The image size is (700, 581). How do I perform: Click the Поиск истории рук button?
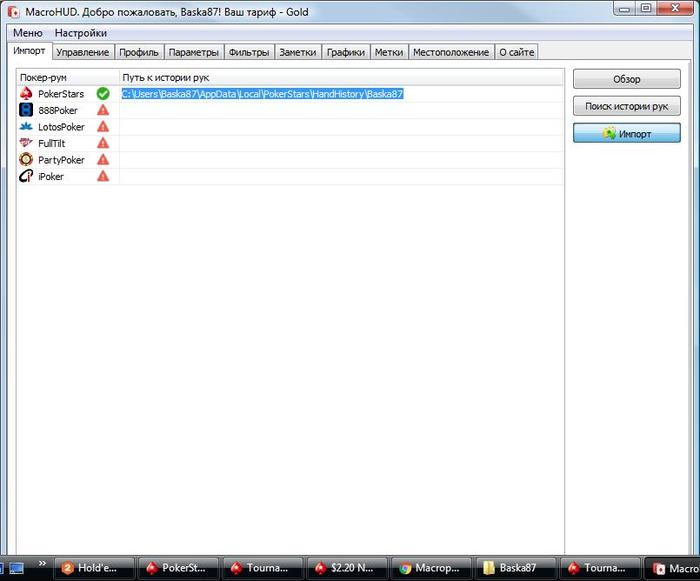627,106
